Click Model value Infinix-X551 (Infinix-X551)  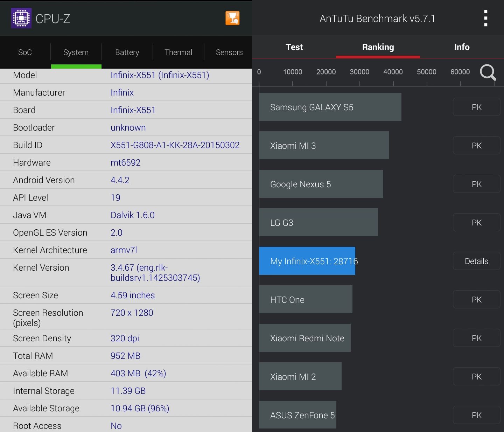pyautogui.click(x=160, y=75)
